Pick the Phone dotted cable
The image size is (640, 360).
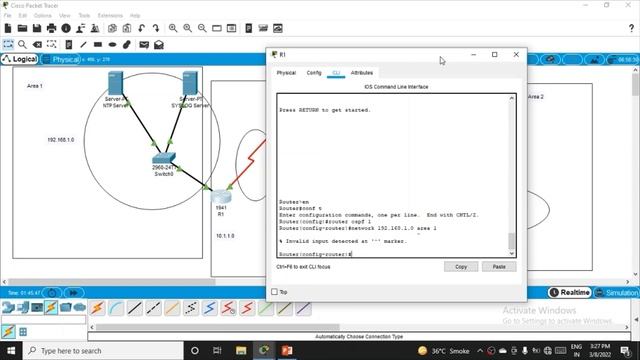pos(191,308)
